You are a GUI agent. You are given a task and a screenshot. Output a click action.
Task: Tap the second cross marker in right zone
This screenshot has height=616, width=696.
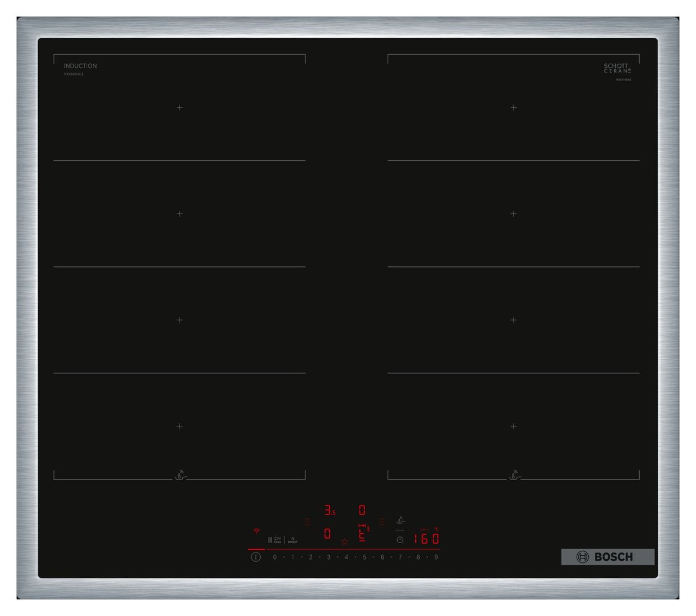(x=514, y=214)
